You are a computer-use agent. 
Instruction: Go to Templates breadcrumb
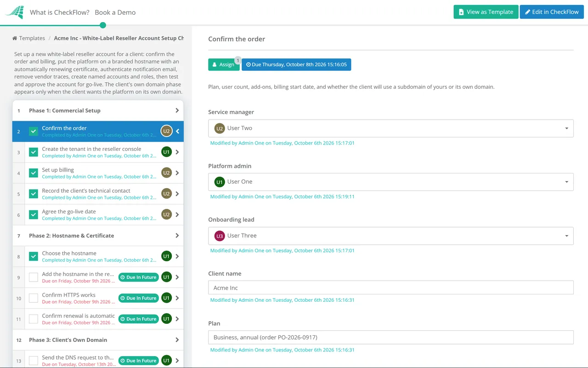tap(32, 38)
